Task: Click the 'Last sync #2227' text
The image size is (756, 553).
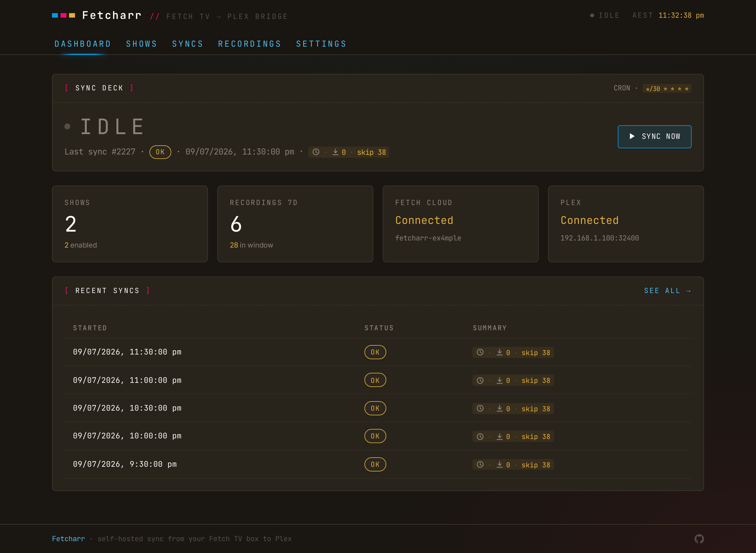Action: click(x=100, y=152)
